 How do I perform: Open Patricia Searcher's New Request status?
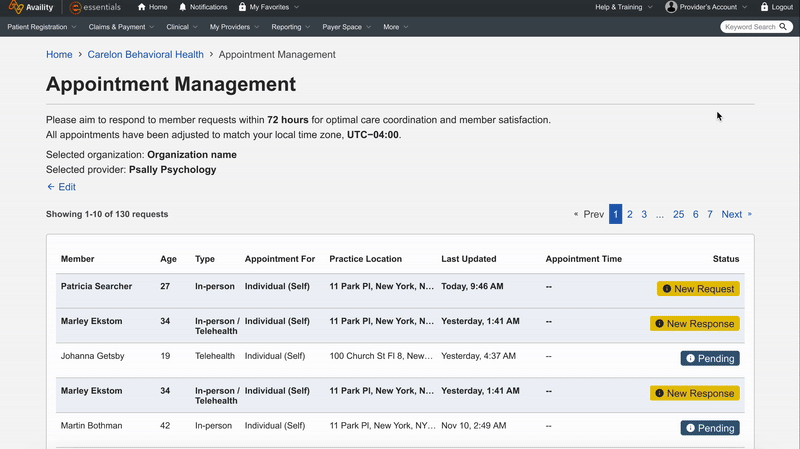click(x=698, y=289)
